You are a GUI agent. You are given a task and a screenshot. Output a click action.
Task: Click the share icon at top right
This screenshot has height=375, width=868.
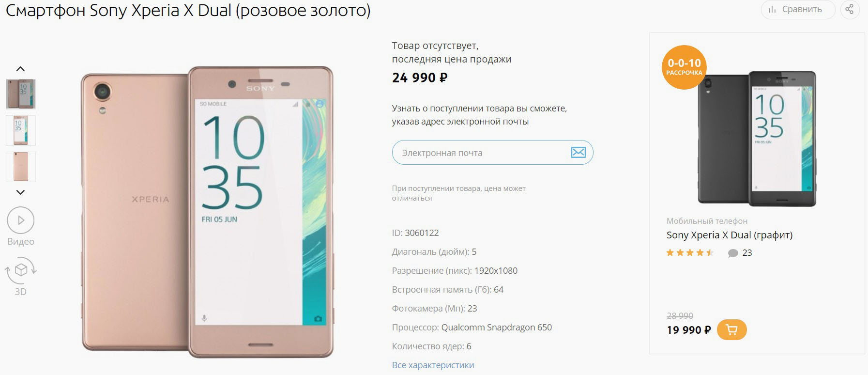click(x=850, y=9)
